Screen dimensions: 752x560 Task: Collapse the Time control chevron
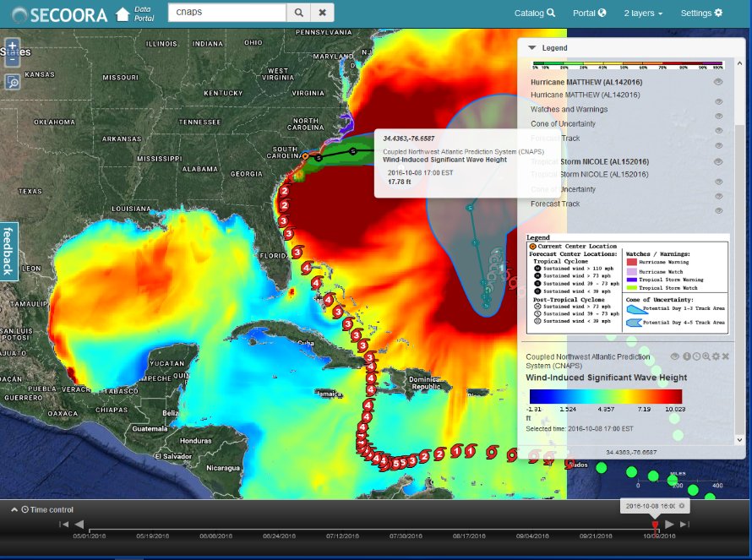14,509
